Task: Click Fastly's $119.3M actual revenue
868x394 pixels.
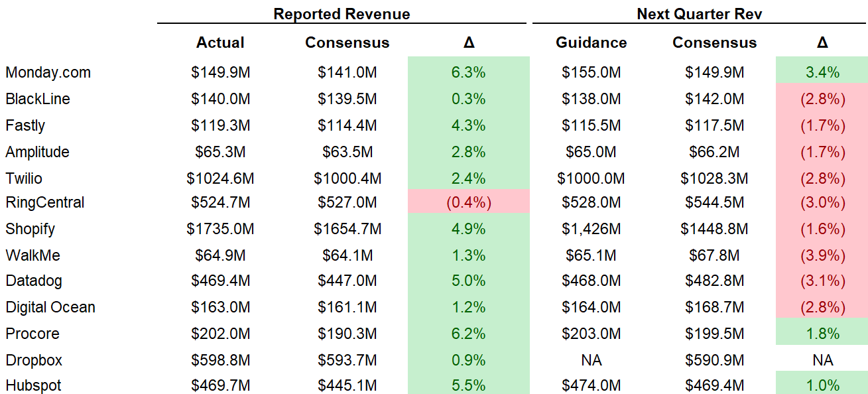Action: pos(221,125)
